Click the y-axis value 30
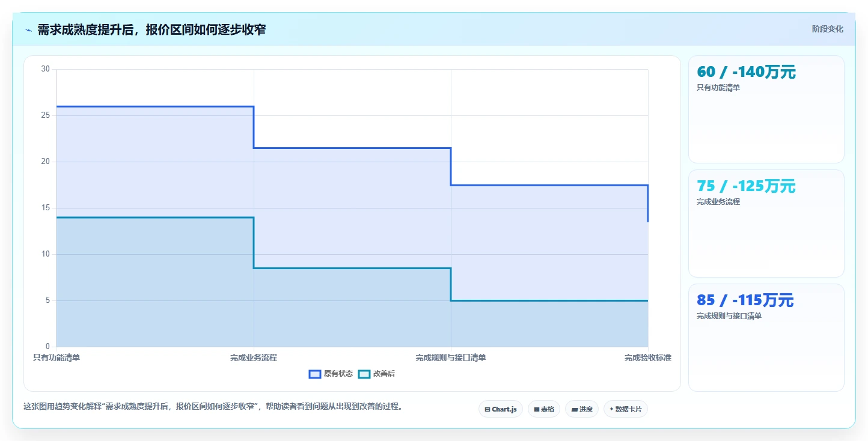The image size is (868, 441). tap(46, 69)
